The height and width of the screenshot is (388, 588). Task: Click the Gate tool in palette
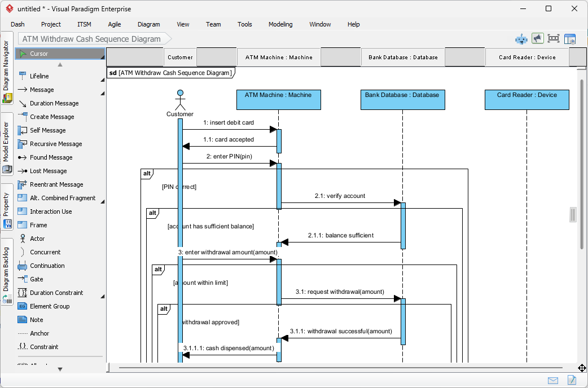[x=36, y=279]
